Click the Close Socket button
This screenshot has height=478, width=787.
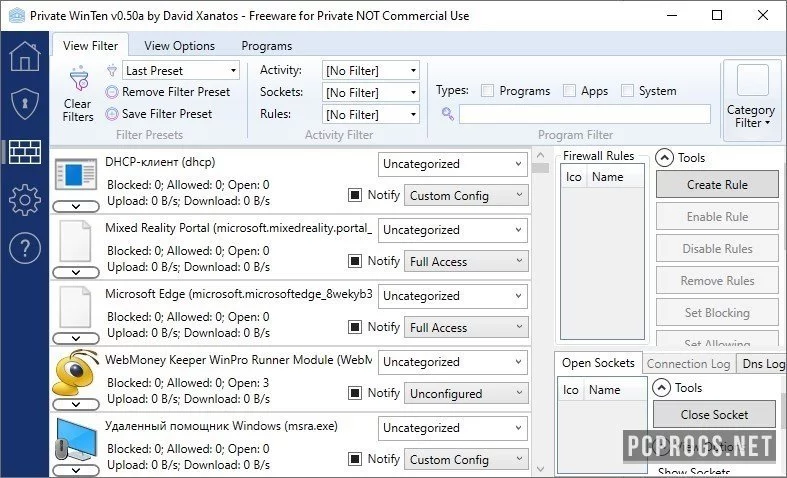(x=714, y=414)
